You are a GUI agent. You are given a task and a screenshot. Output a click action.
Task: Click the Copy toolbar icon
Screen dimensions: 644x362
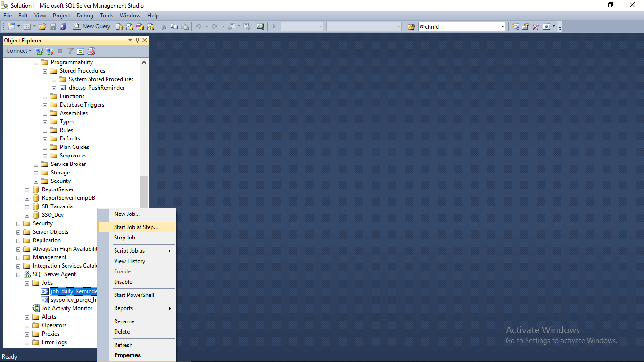point(174,26)
